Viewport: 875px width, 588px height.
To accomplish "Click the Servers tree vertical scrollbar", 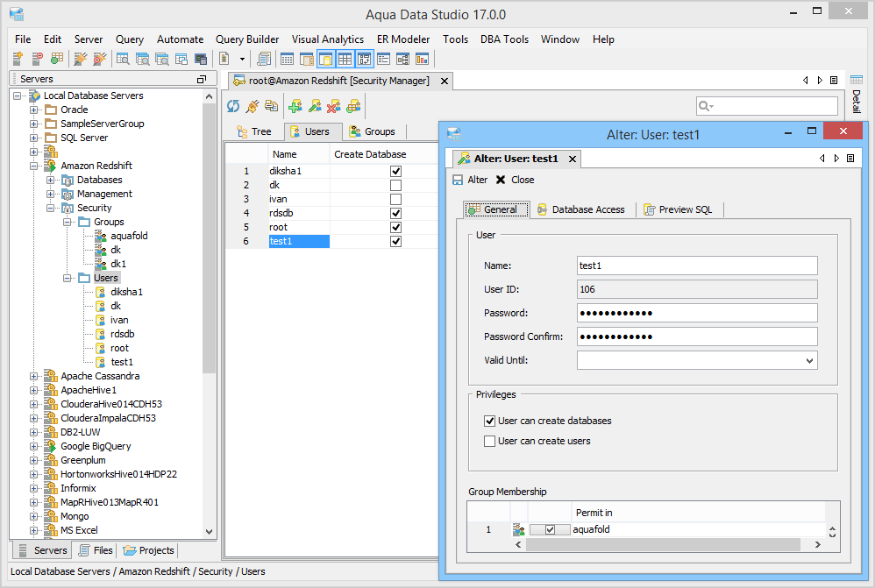I will (210, 237).
